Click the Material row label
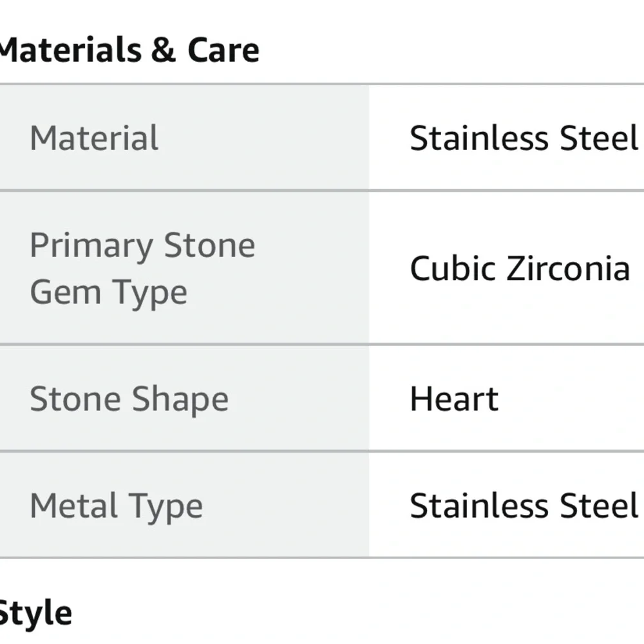The height and width of the screenshot is (644, 644). (94, 138)
